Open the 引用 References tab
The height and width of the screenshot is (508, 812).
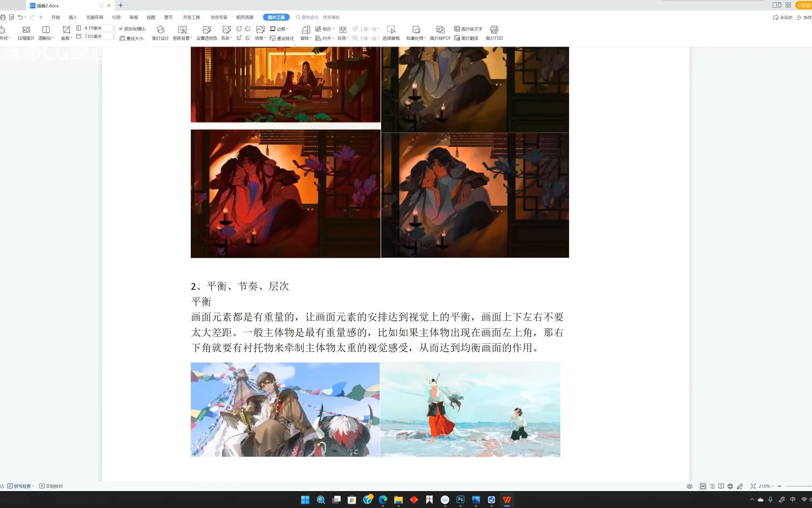[116, 17]
